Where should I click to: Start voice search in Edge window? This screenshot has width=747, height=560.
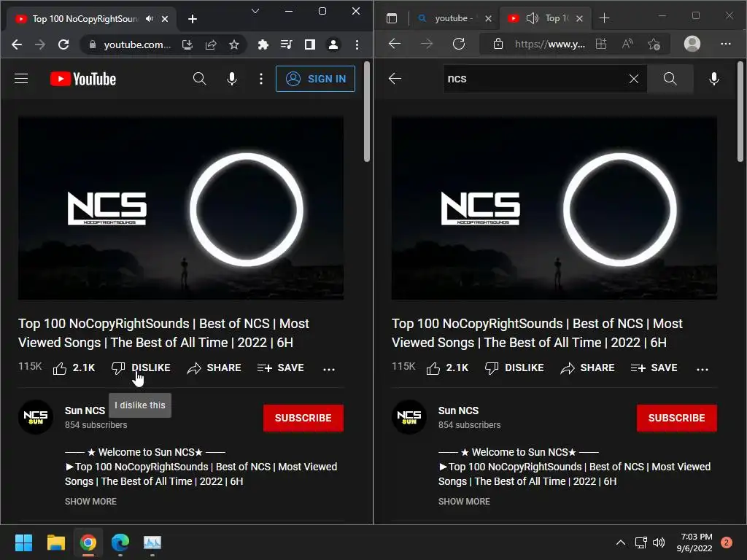click(x=713, y=79)
